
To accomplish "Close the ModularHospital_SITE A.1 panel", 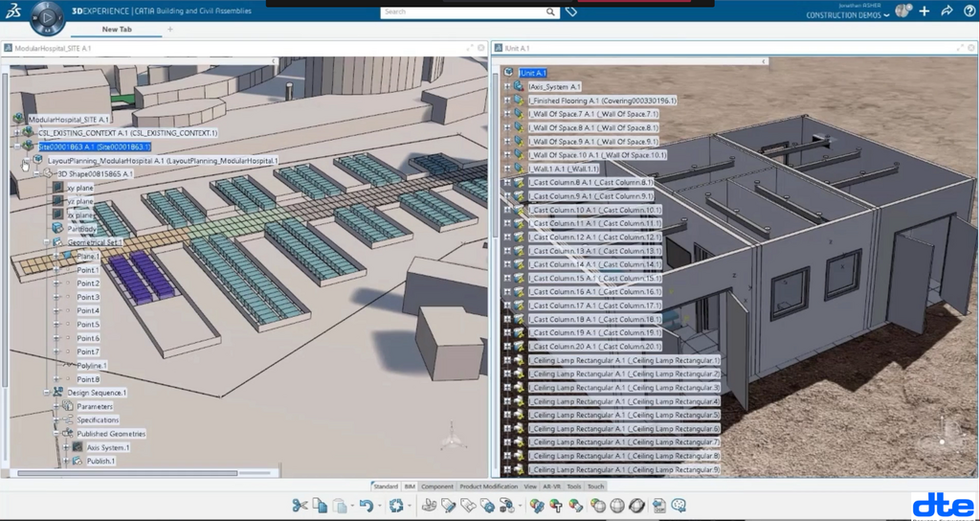I will click(x=480, y=48).
